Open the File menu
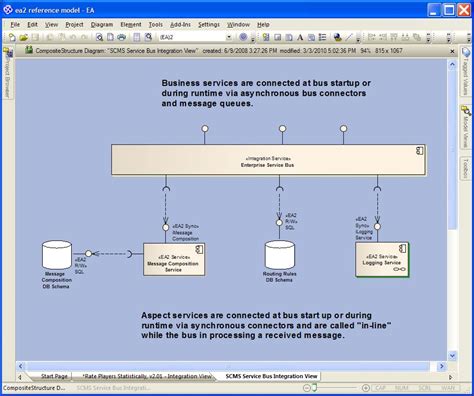 [x=15, y=25]
